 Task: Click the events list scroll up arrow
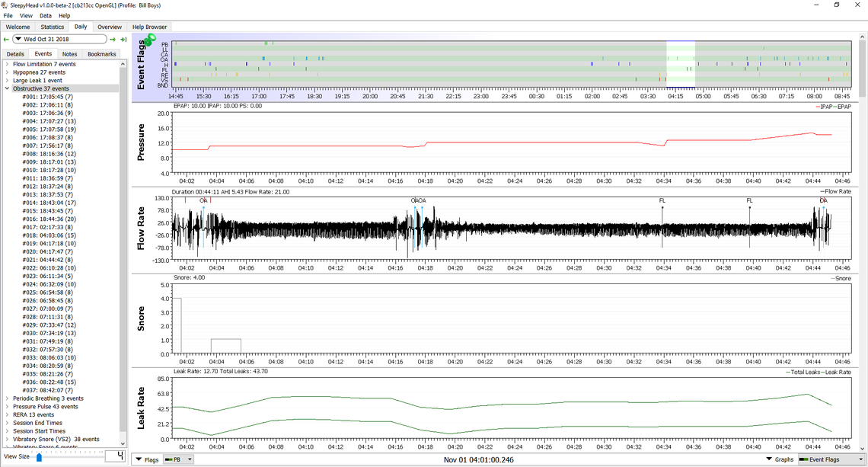pyautogui.click(x=123, y=64)
